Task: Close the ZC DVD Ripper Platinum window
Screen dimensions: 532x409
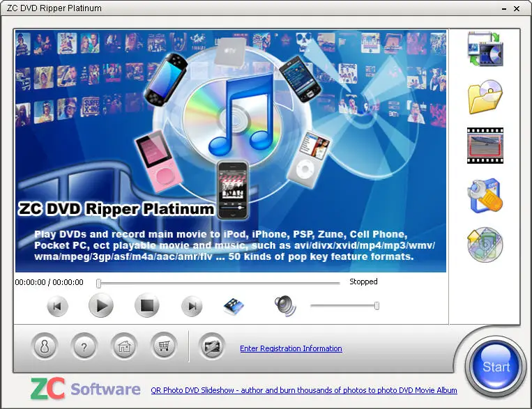Action: 517,9
